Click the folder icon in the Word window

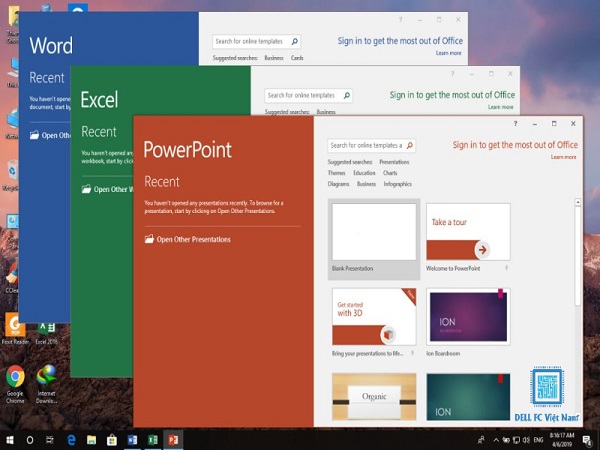coord(34,135)
